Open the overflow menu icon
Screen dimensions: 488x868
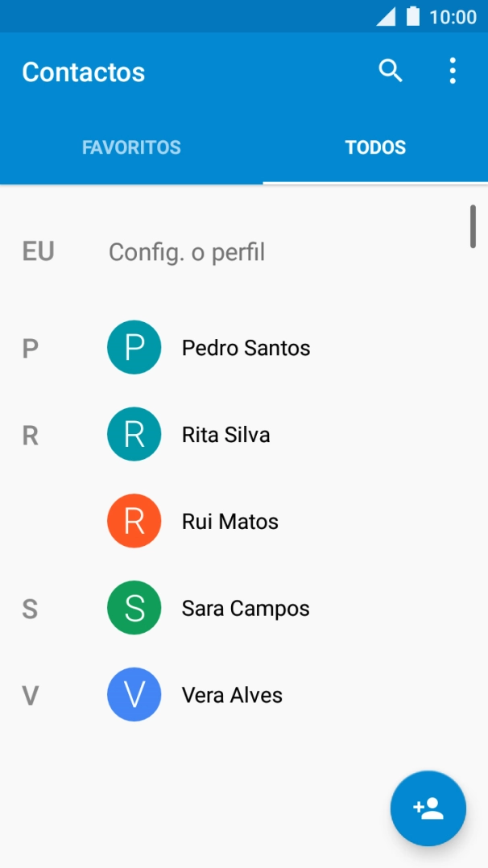[x=453, y=71]
